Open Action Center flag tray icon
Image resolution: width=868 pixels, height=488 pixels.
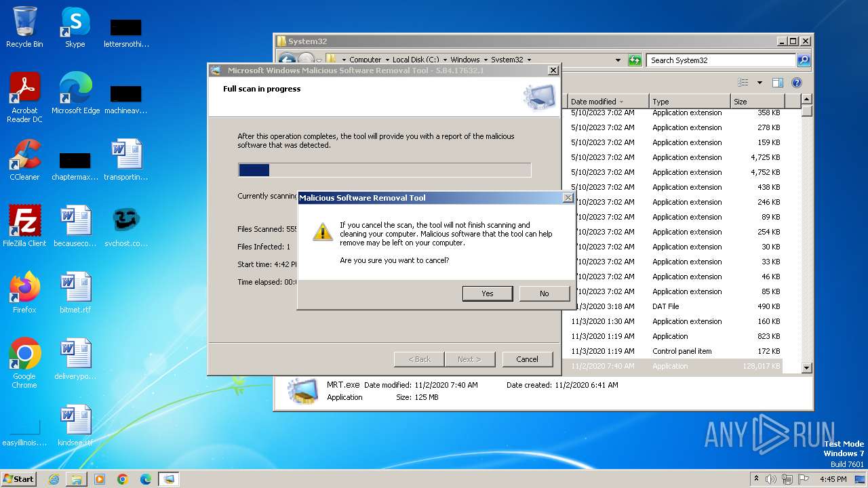(804, 479)
